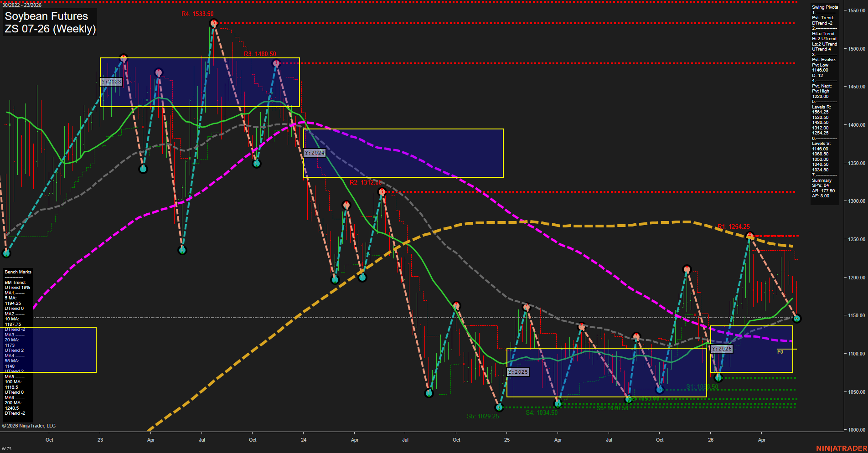Image resolution: width=868 pixels, height=453 pixels.
Task: Click the swing high pivot marker at R1 1254.25
Action: (x=749, y=236)
